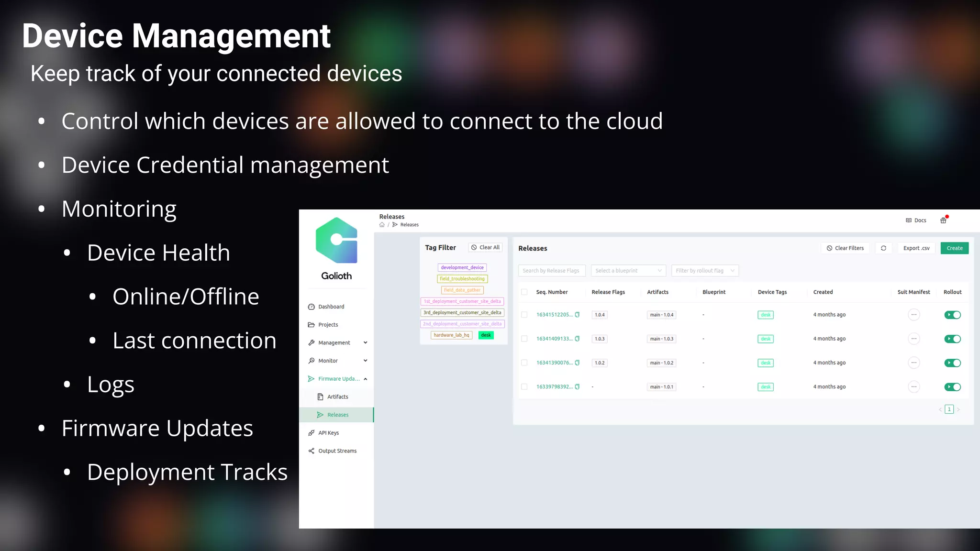
Task: Check the row for release 16341409133
Action: click(x=524, y=339)
